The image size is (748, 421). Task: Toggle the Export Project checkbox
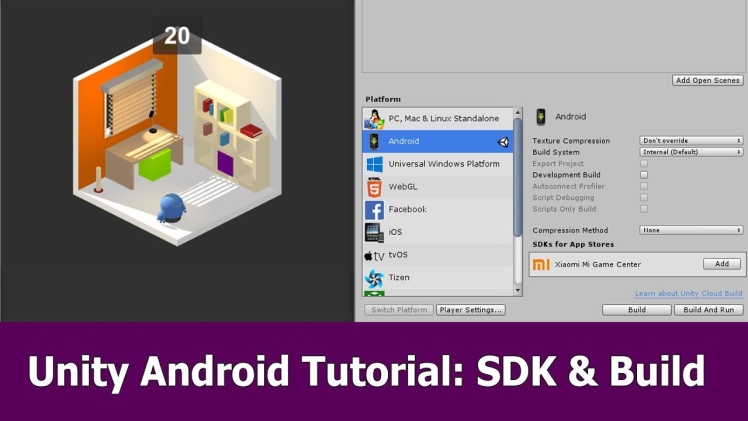tap(644, 163)
